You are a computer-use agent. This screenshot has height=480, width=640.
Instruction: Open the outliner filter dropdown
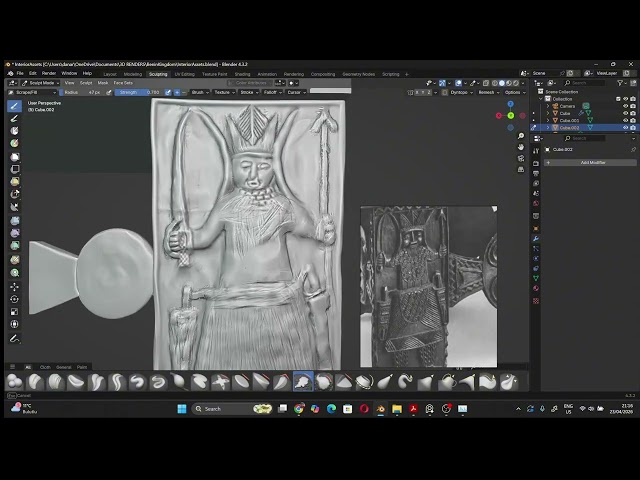click(x=622, y=83)
